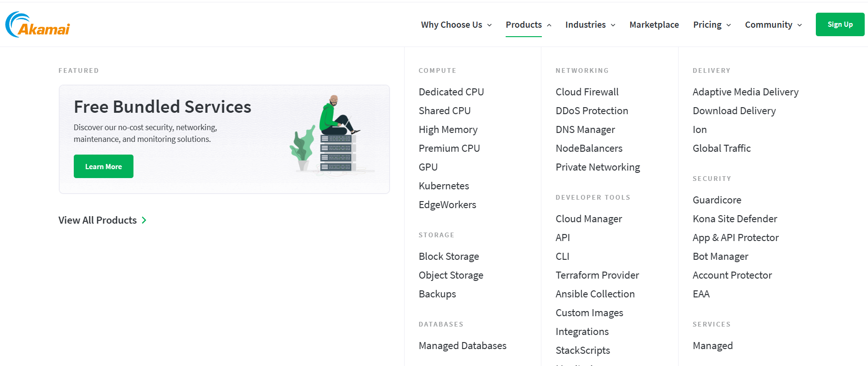
Task: Open Managed Databases
Action: pos(462,346)
